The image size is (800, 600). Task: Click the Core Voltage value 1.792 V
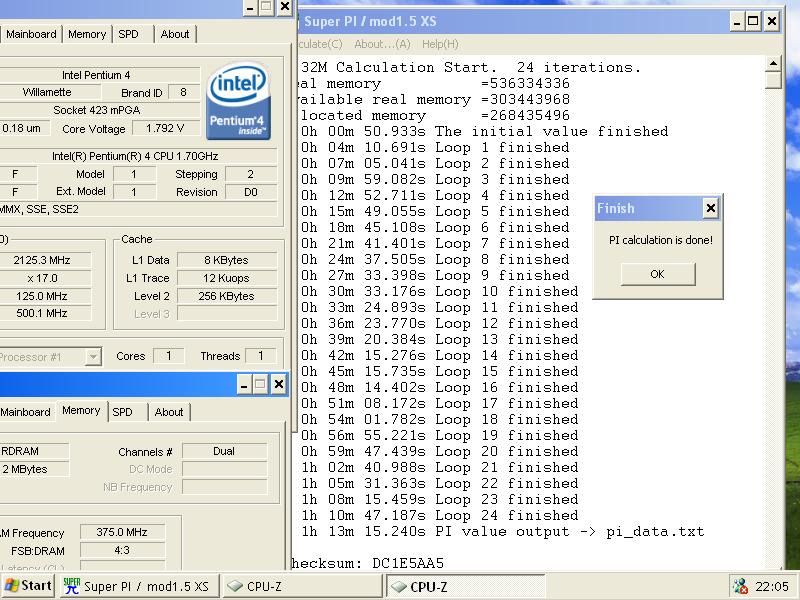[165, 129]
